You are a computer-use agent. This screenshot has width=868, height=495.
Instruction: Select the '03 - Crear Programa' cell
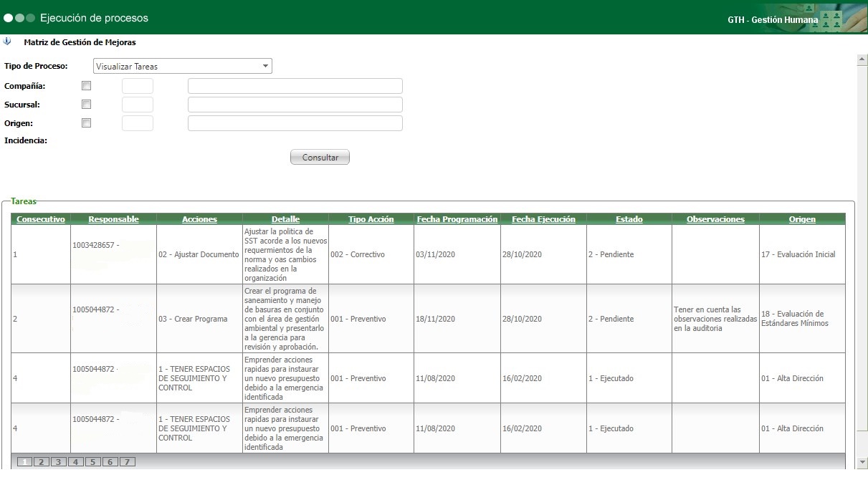[199, 319]
